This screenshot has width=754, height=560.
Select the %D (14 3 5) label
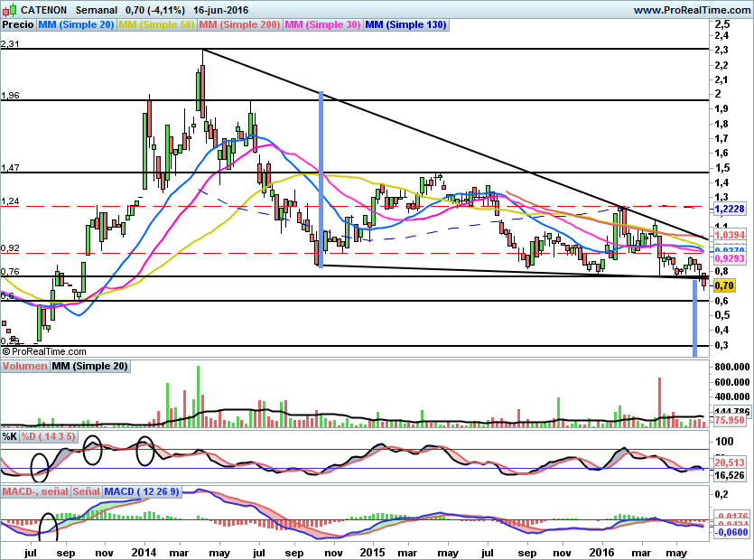(x=48, y=436)
